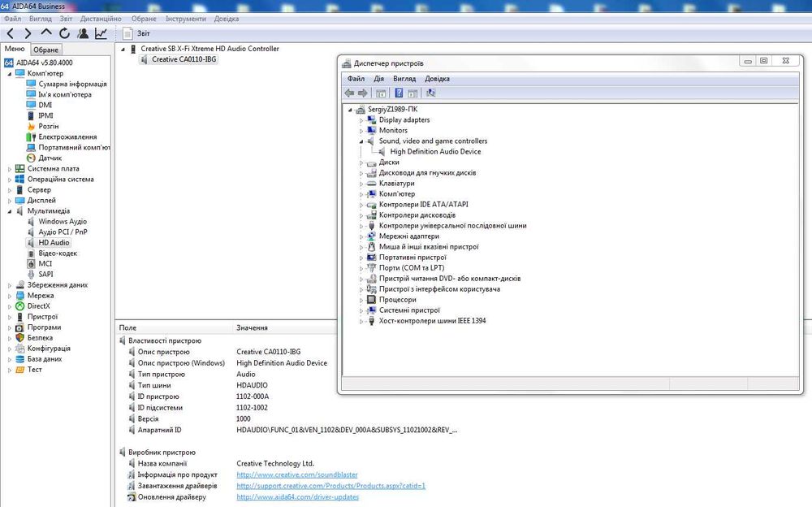Image resolution: width=812 pixels, height=507 pixels.
Task: Collapse the Комп'ютер node in AIDA64 tree
Action: [x=9, y=74]
